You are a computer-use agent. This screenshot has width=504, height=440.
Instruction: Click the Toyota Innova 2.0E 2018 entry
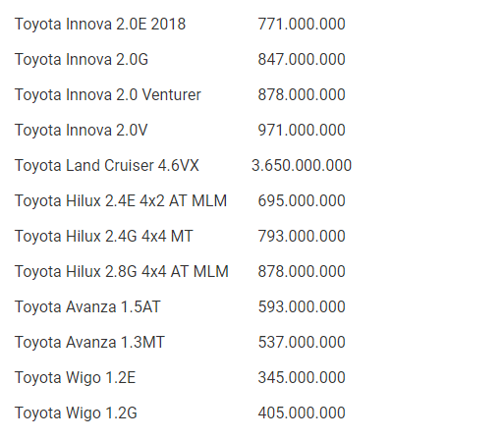tap(100, 25)
